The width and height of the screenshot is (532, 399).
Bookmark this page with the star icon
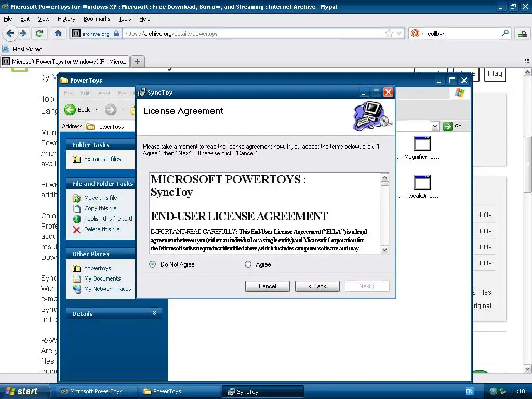point(389,33)
